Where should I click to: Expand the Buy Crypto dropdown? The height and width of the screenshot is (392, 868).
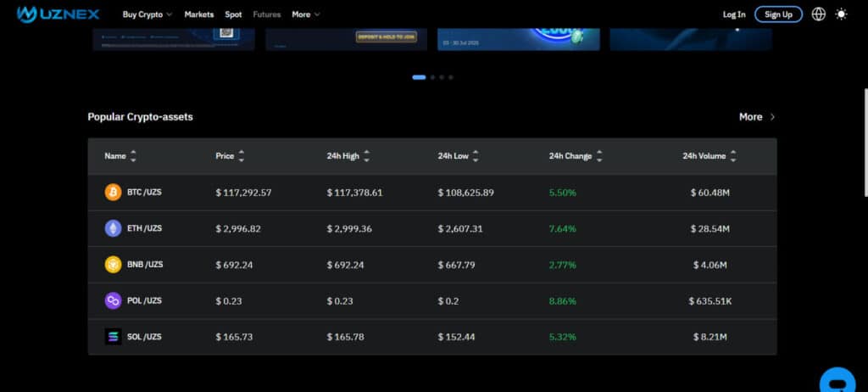(x=147, y=14)
